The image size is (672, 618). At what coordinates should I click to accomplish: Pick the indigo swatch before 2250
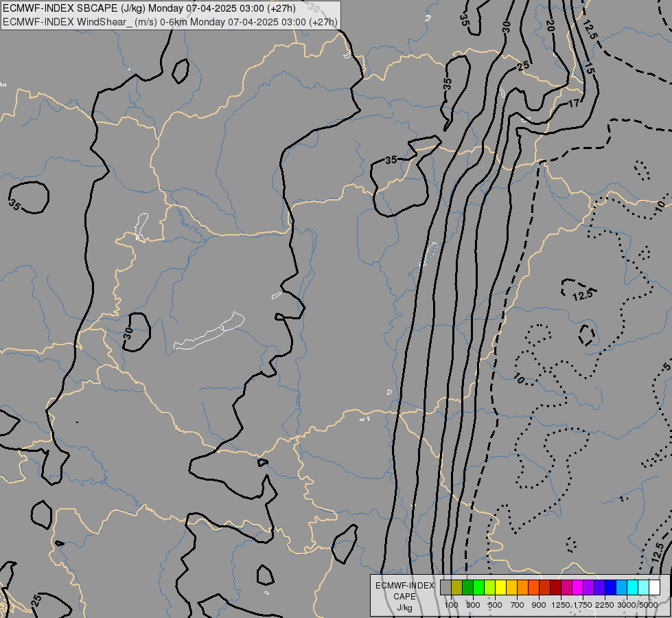[599, 588]
